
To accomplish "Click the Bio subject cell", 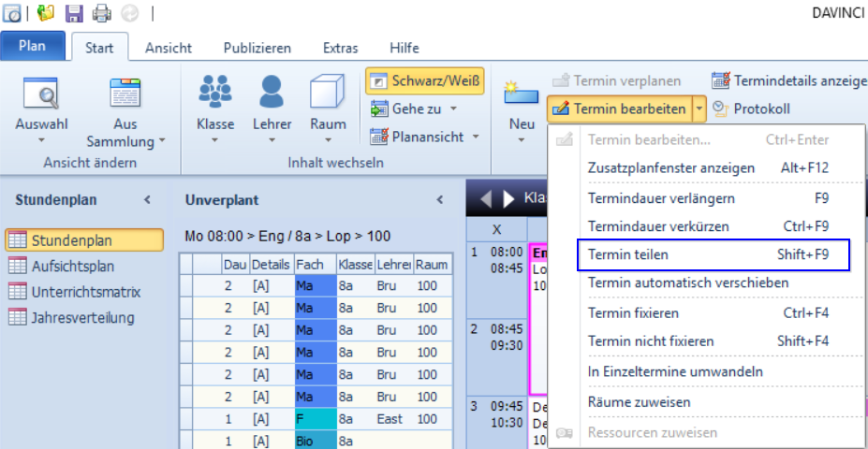I will pos(316,442).
